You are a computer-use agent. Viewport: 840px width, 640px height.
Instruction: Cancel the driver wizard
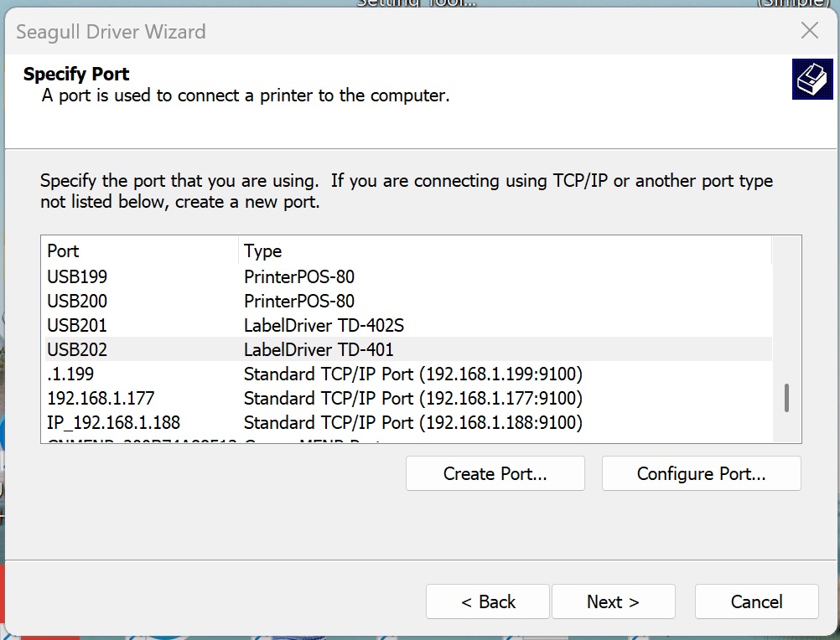tap(756, 601)
